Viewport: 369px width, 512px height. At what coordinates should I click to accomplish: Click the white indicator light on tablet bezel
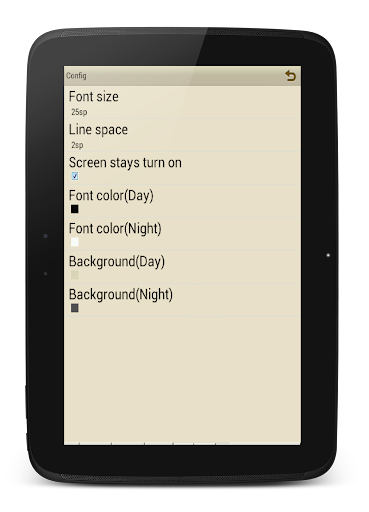[x=328, y=255]
